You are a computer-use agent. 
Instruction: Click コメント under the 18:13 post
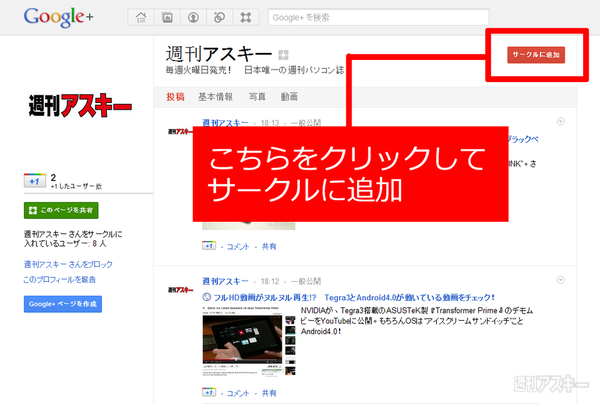click(238, 246)
